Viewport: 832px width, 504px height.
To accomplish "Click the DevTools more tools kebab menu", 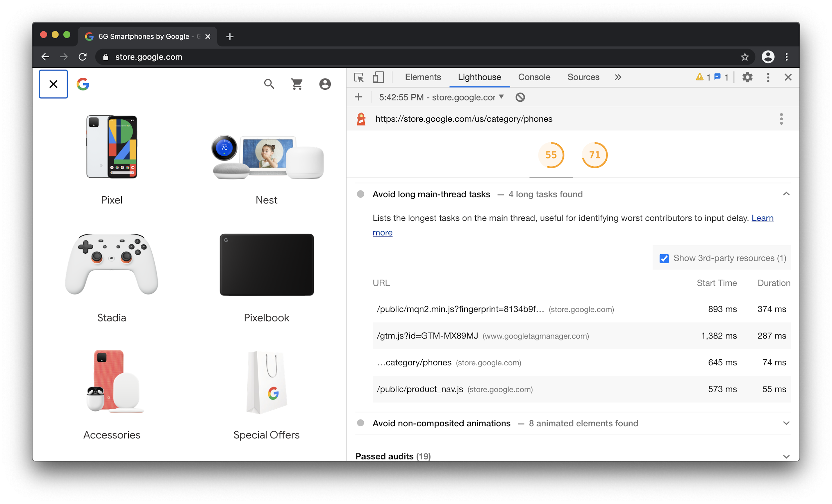I will 768,77.
